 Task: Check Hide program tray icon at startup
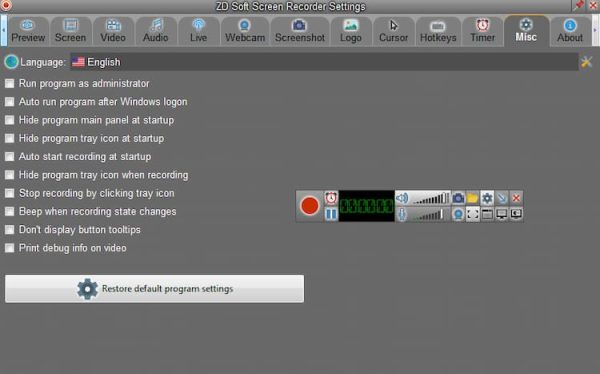tap(9, 138)
